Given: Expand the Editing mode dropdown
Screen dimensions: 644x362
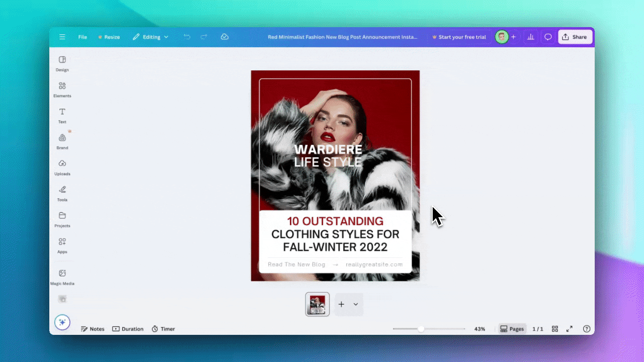Looking at the screenshot, I should pyautogui.click(x=150, y=37).
